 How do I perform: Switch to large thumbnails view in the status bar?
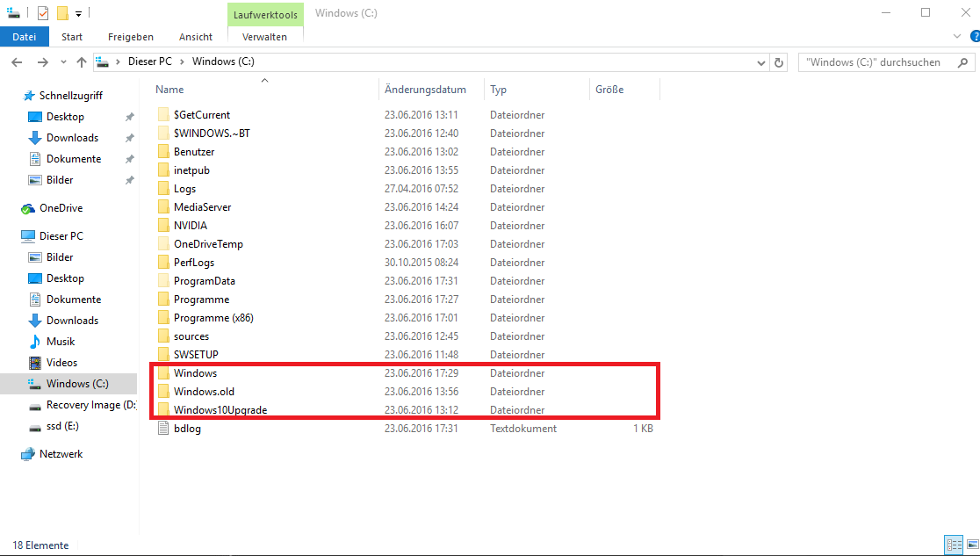972,545
